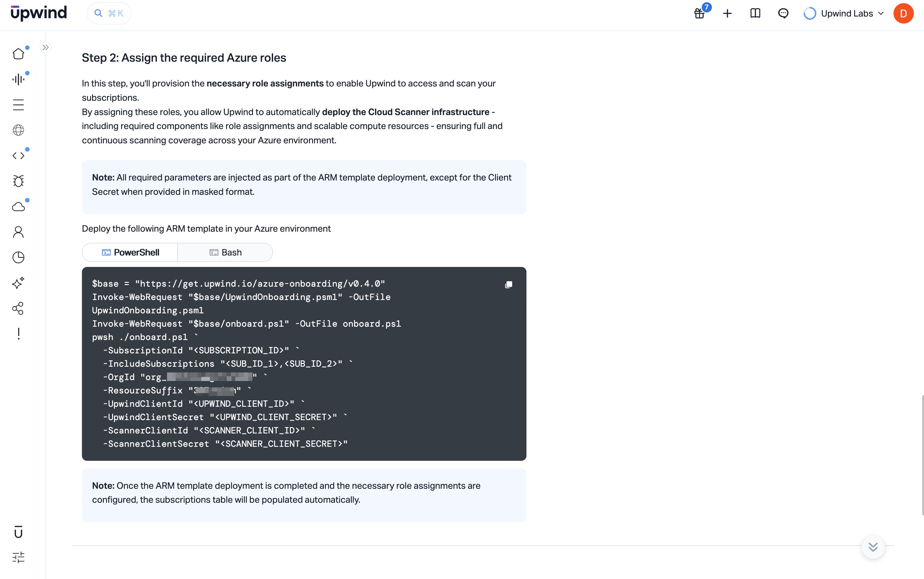
Task: Click the '$base = "https://get.upwind.io' code line
Action: point(238,284)
